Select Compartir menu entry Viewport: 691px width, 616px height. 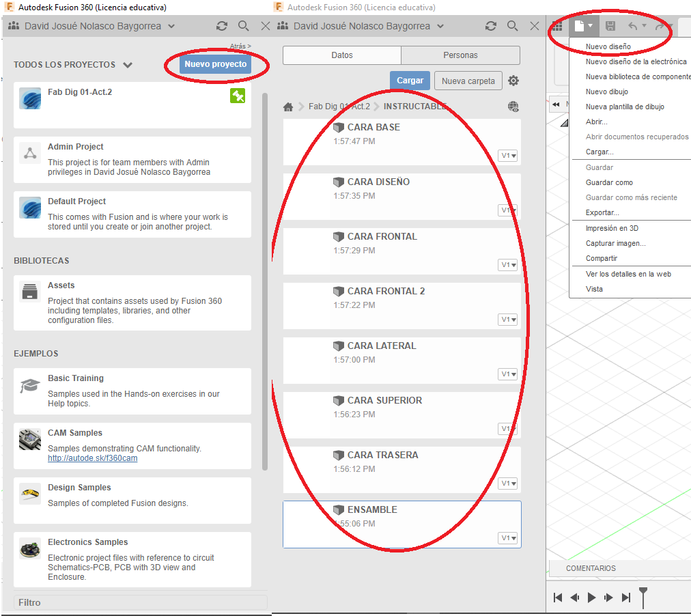602,258
